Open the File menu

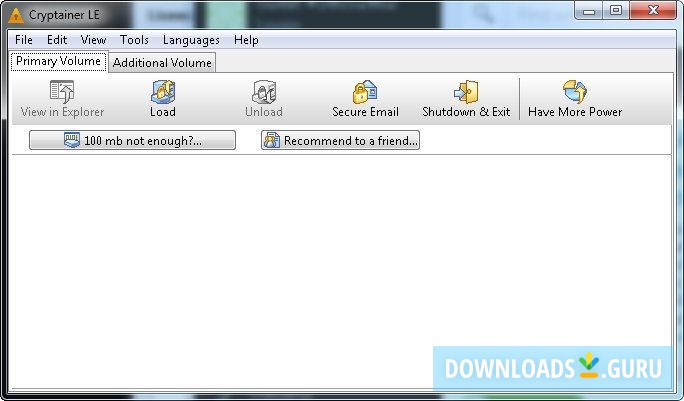(x=24, y=40)
